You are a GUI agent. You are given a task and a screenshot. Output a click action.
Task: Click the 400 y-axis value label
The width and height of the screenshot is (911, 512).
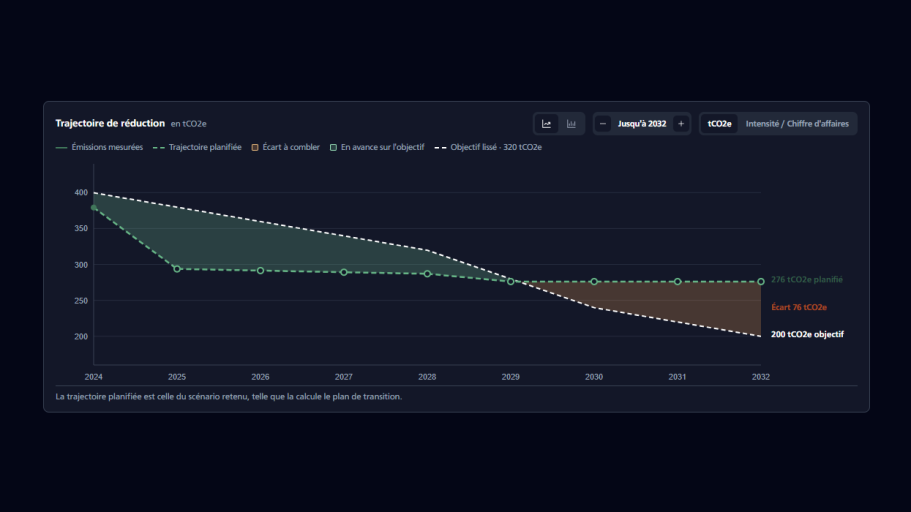[81, 192]
